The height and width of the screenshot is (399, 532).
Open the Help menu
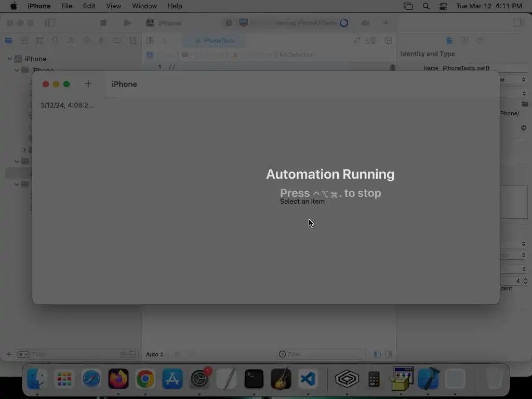(175, 6)
